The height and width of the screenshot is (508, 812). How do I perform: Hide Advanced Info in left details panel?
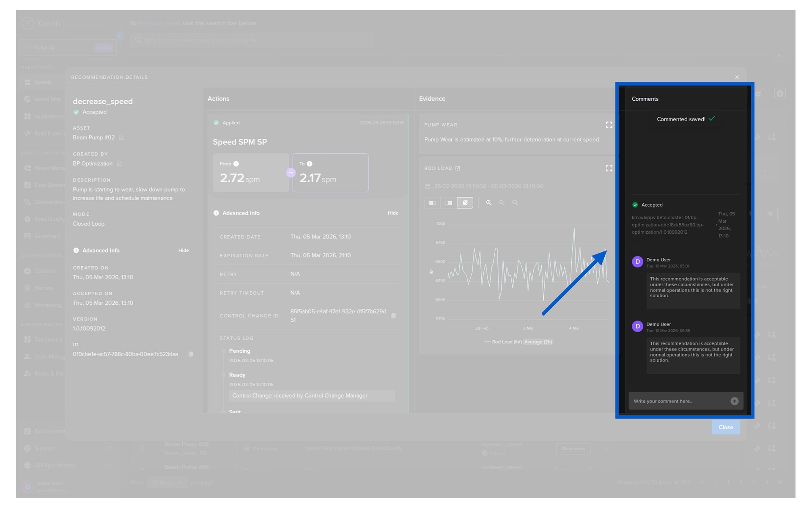click(183, 251)
